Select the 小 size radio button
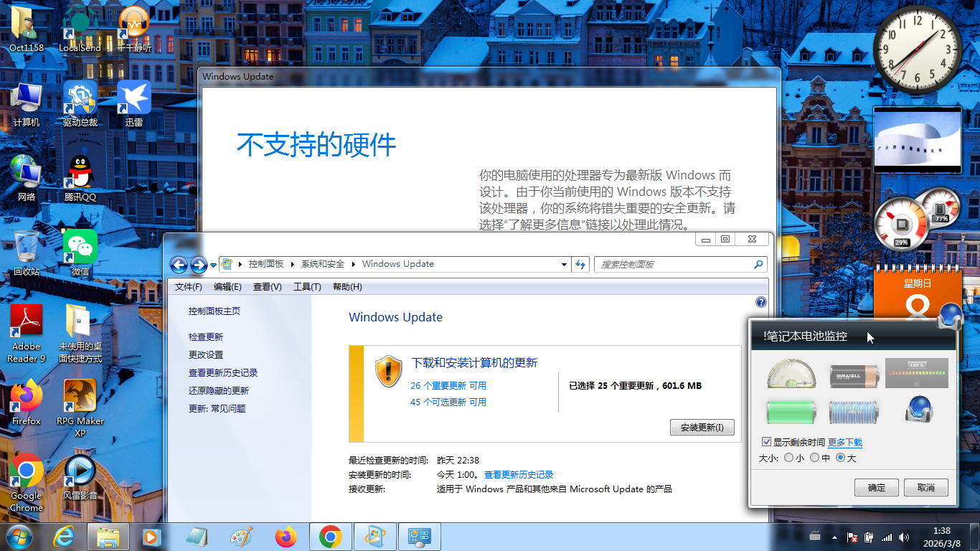Screen dimensions: 980x551 coord(788,458)
